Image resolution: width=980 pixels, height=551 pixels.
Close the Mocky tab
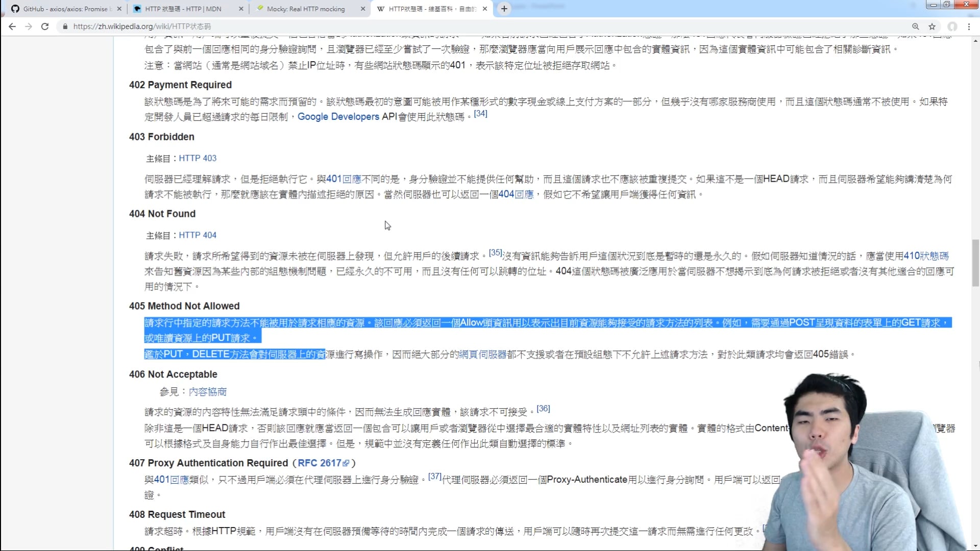[363, 9]
